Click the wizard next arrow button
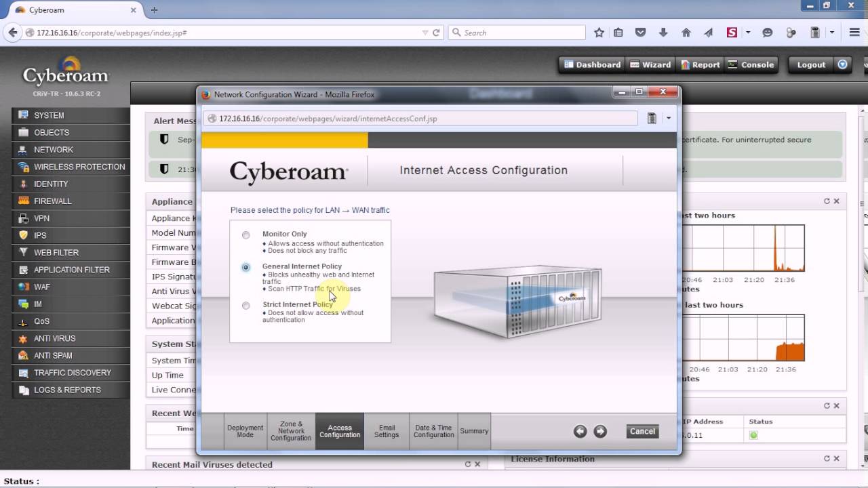This screenshot has width=868, height=488. click(x=600, y=431)
